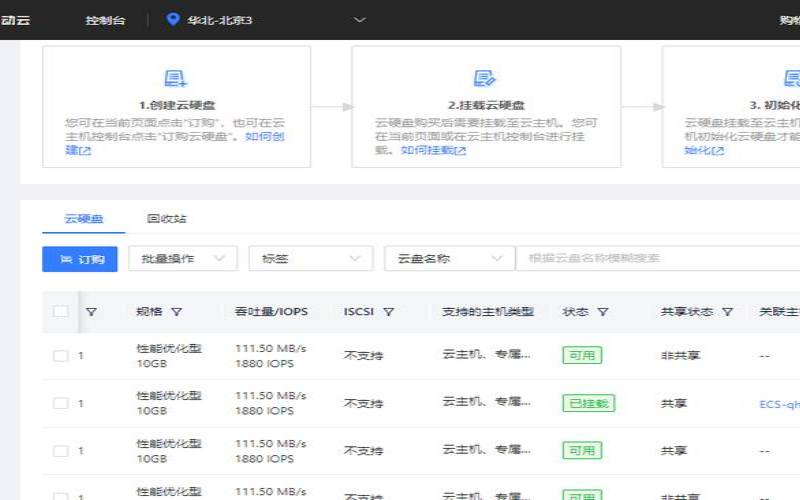Toggle the select-all checkbox in table header
800x500 pixels.
click(x=61, y=311)
